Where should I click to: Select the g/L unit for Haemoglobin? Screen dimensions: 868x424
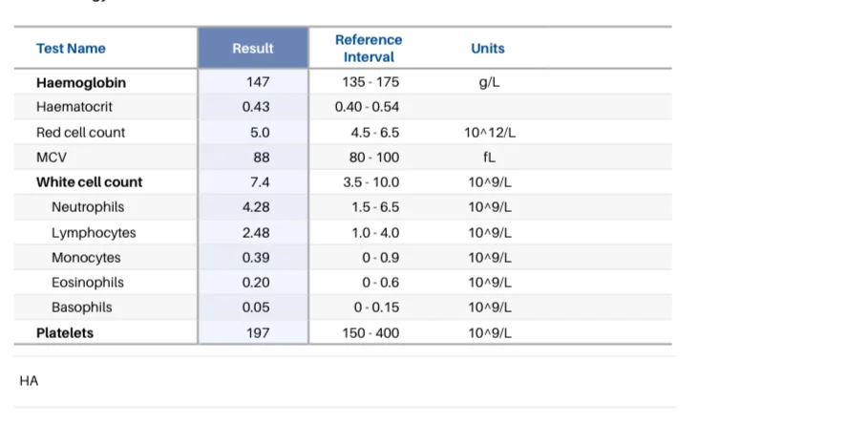[490, 83]
